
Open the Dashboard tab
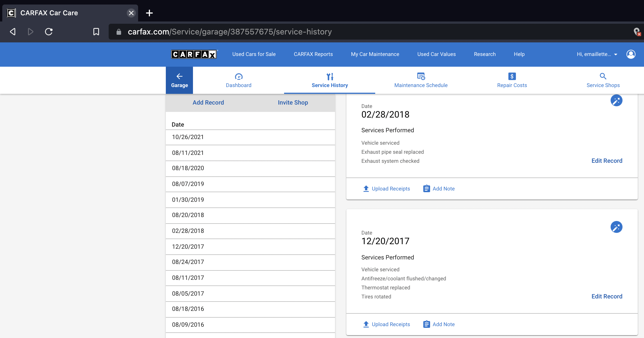pyautogui.click(x=239, y=80)
